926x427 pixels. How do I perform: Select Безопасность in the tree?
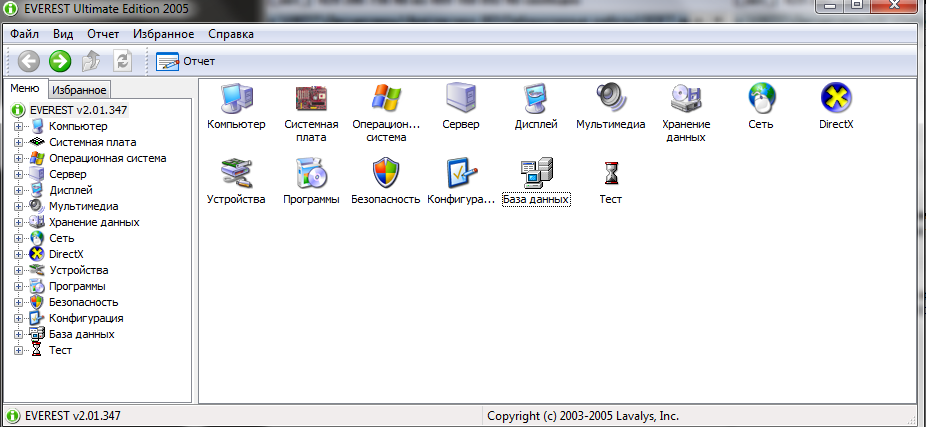pos(84,302)
